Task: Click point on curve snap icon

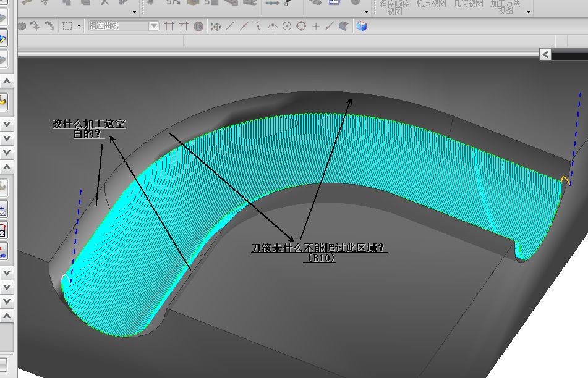Action: coord(330,26)
